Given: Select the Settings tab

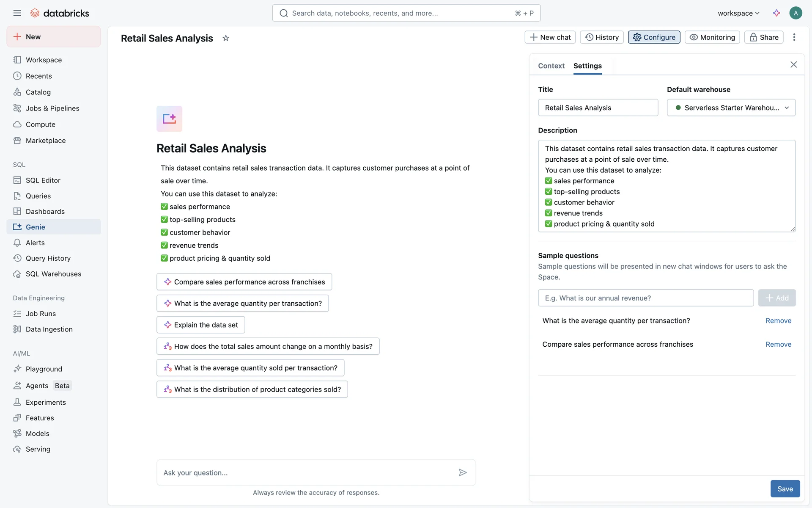Looking at the screenshot, I should click(587, 66).
